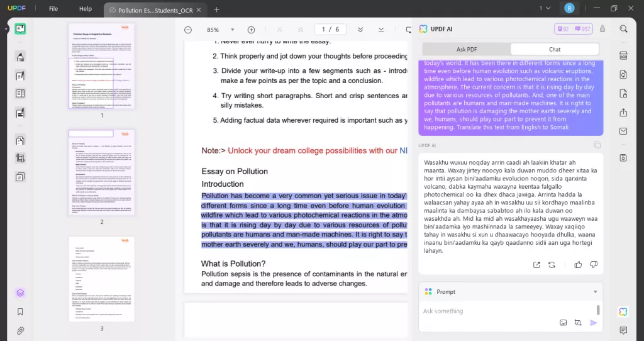
Task: Open the comments panel icon bottom right
Action: [x=623, y=330]
